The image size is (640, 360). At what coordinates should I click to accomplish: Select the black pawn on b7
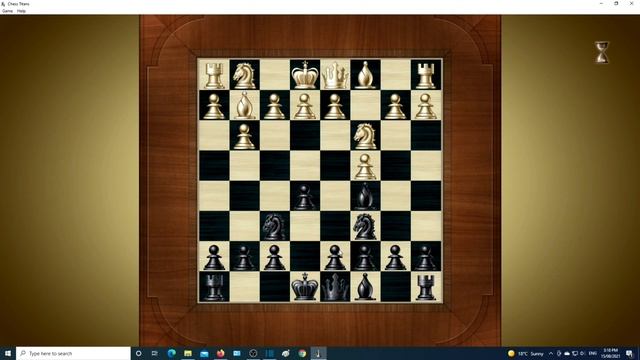pos(395,257)
